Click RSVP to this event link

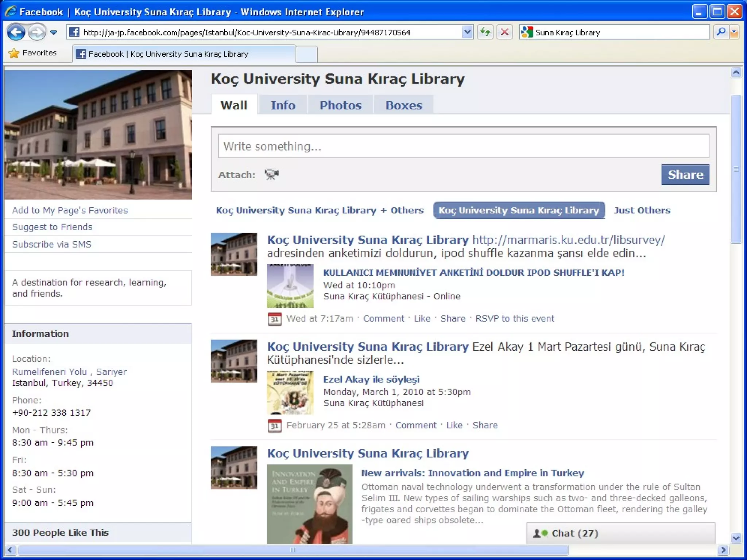click(x=514, y=319)
